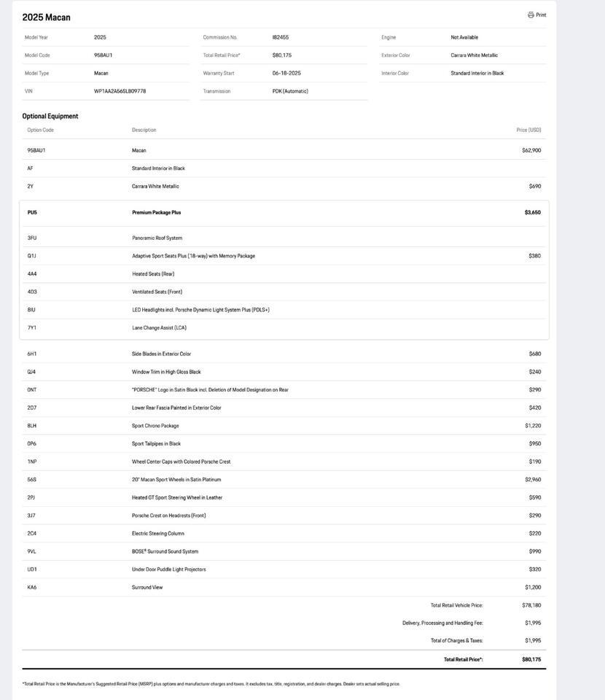605x700 pixels.
Task: Click the Panoramic Roof System description
Action: [x=157, y=238]
